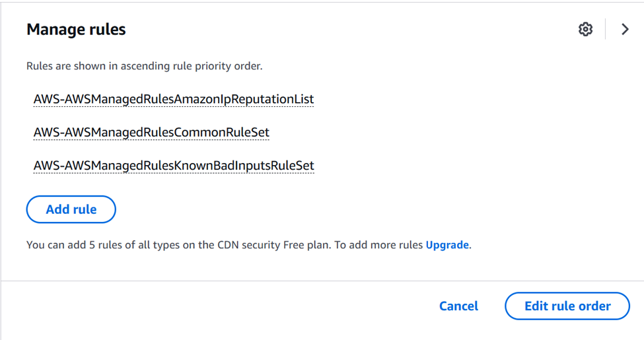Click the CDN security Free plan note
644x340 pixels.
pyautogui.click(x=225, y=245)
